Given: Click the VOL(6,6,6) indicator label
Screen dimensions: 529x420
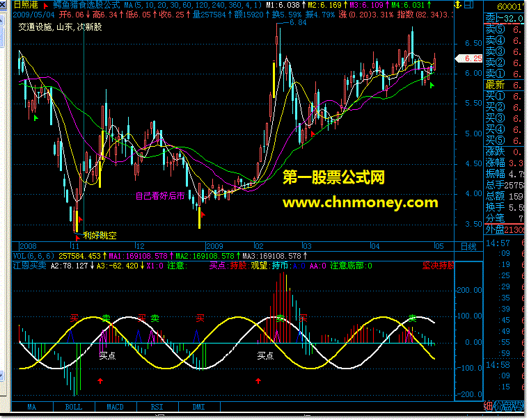Looking at the screenshot, I should (33, 256).
